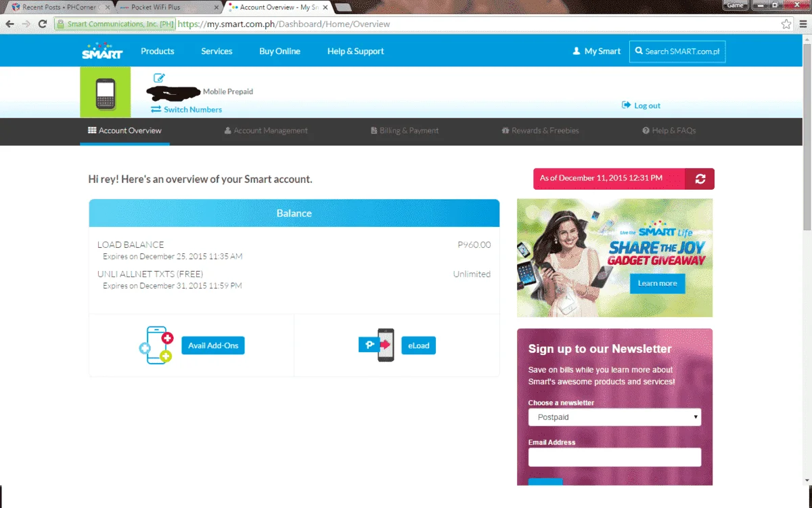Bookmark this page with the star icon
The image size is (812, 508).
click(x=786, y=24)
